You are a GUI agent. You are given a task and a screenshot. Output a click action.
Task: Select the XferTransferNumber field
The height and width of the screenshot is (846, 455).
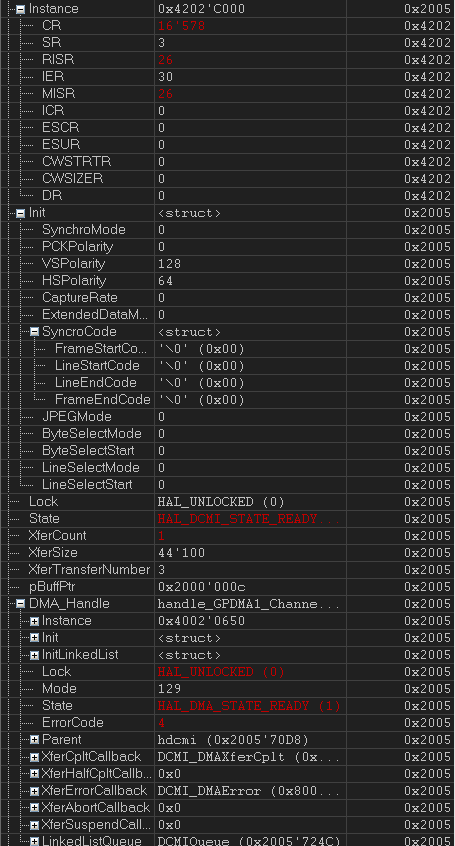(x=227, y=570)
